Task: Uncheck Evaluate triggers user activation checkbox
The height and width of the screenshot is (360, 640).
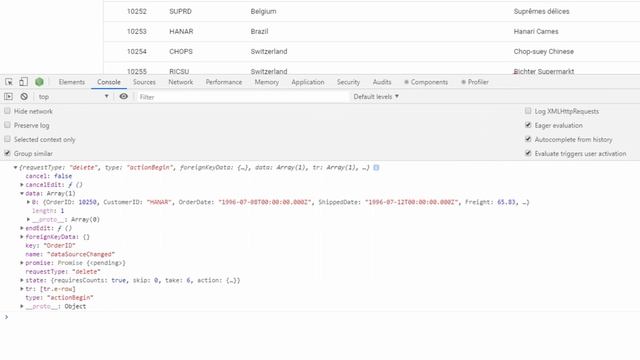Action: (x=528, y=153)
